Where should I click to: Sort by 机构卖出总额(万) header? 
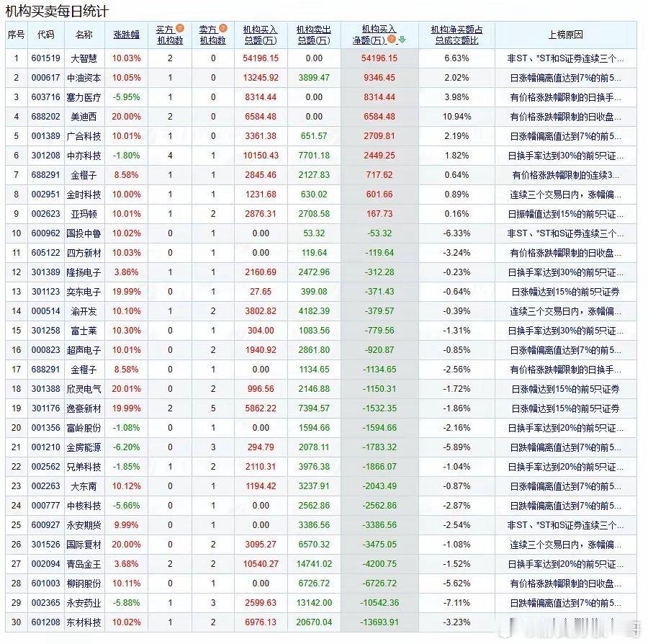314,35
